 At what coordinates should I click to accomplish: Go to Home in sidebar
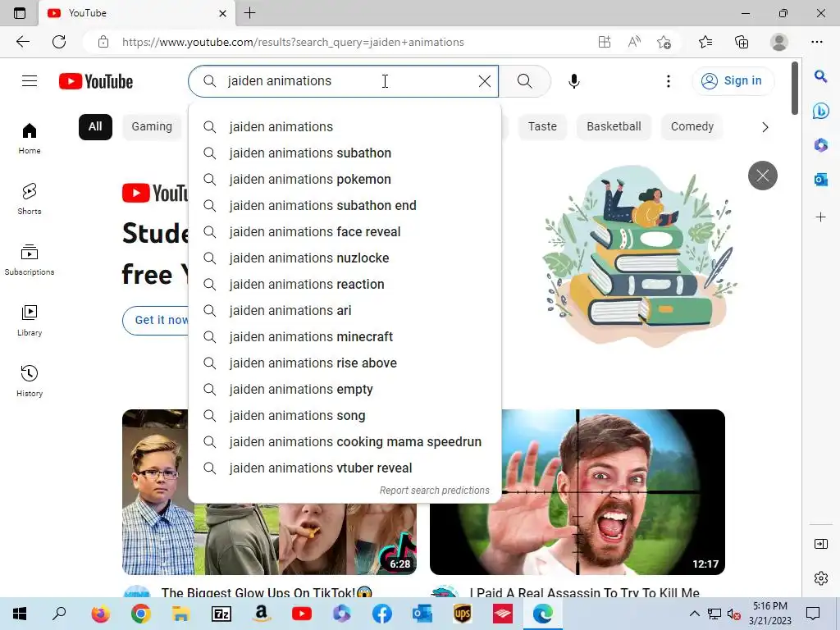(30, 139)
